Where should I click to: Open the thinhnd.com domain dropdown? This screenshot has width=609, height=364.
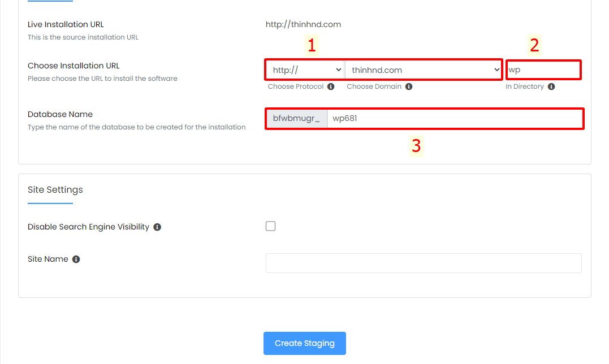point(424,70)
